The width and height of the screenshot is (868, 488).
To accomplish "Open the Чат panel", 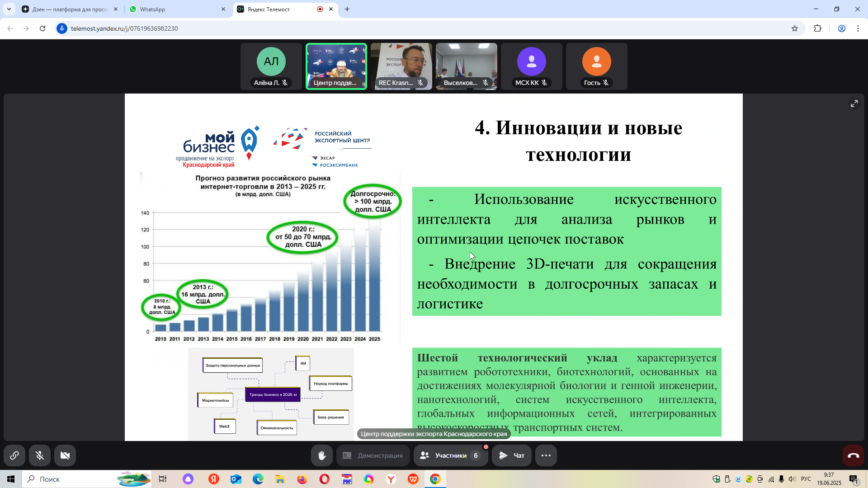I will (x=512, y=455).
